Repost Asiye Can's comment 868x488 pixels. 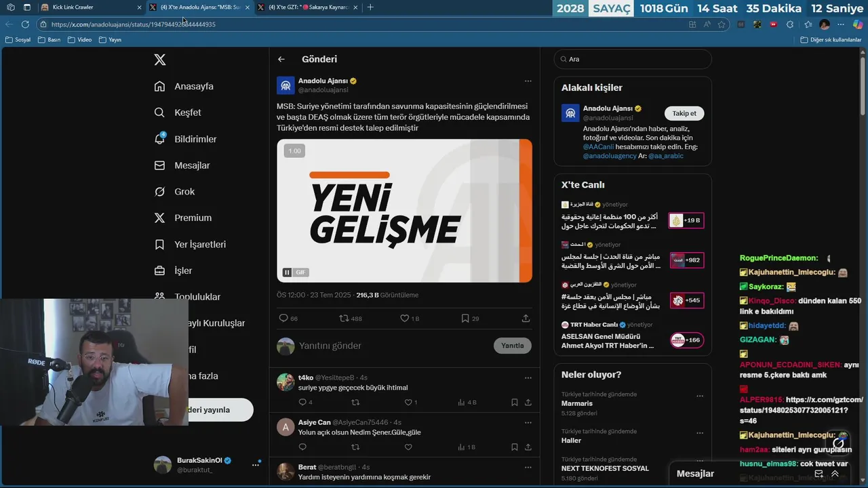(355, 447)
